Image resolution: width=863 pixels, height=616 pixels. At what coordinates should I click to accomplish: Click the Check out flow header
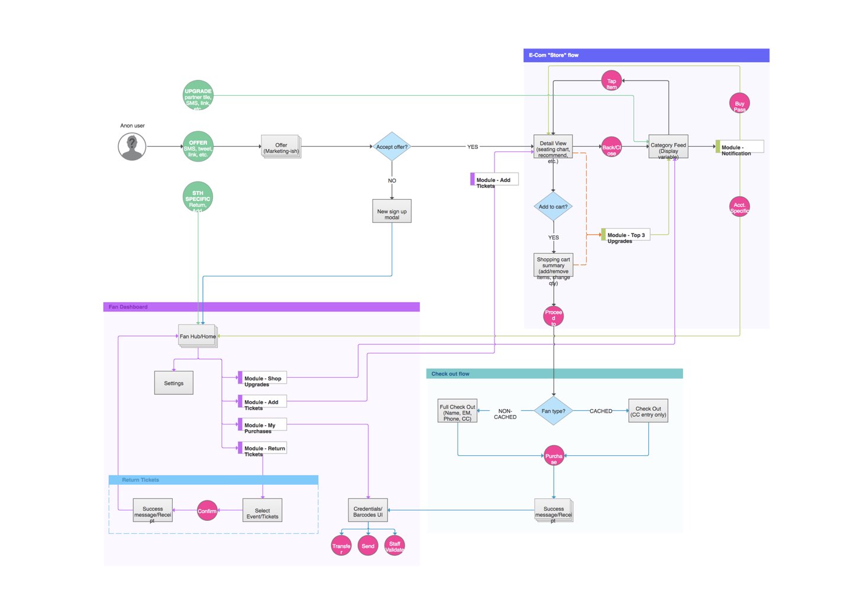coord(554,374)
